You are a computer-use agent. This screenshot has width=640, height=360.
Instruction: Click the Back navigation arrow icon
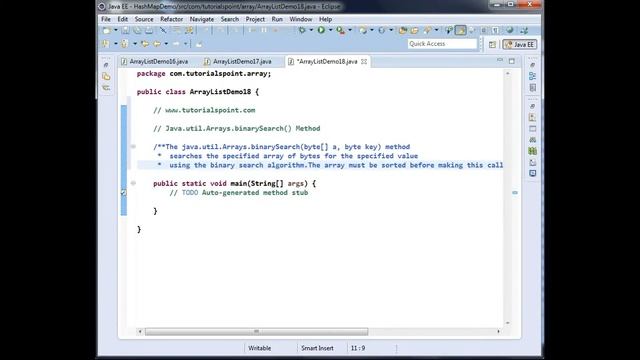pos(157,44)
